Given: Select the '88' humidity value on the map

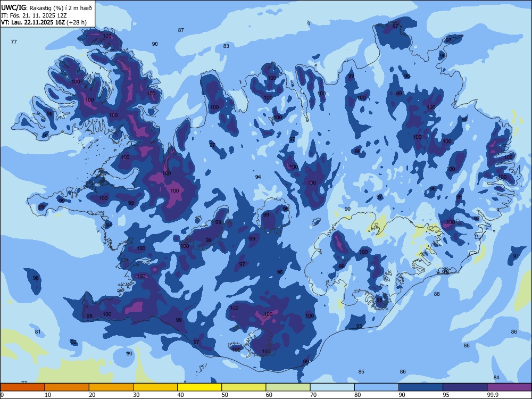Looking at the screenshot, I should coord(437,294).
